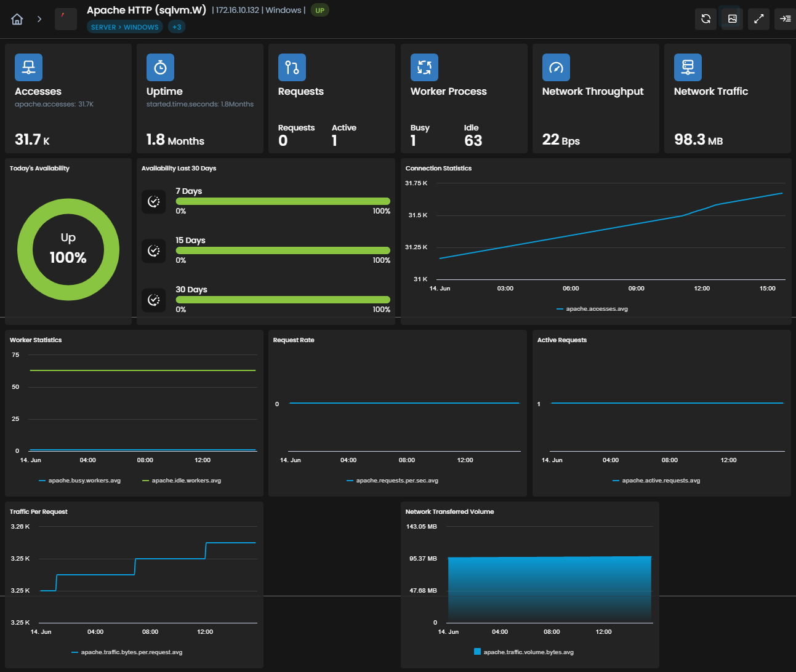This screenshot has height=672, width=796.
Task: Toggle apache.accesses.avg legend in Connection Statistics
Action: (592, 309)
